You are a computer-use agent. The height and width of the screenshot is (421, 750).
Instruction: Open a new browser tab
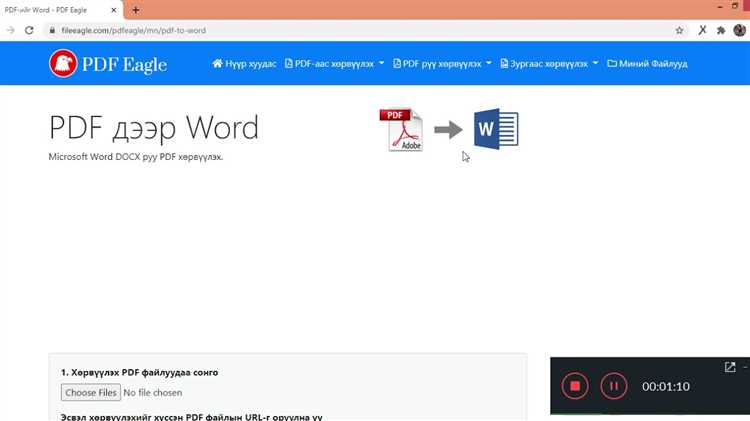point(136,10)
